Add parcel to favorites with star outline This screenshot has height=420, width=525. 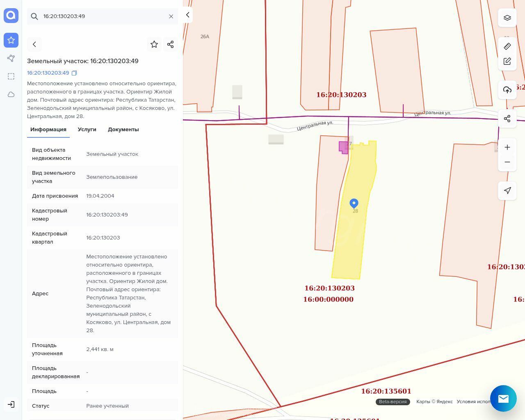click(154, 44)
